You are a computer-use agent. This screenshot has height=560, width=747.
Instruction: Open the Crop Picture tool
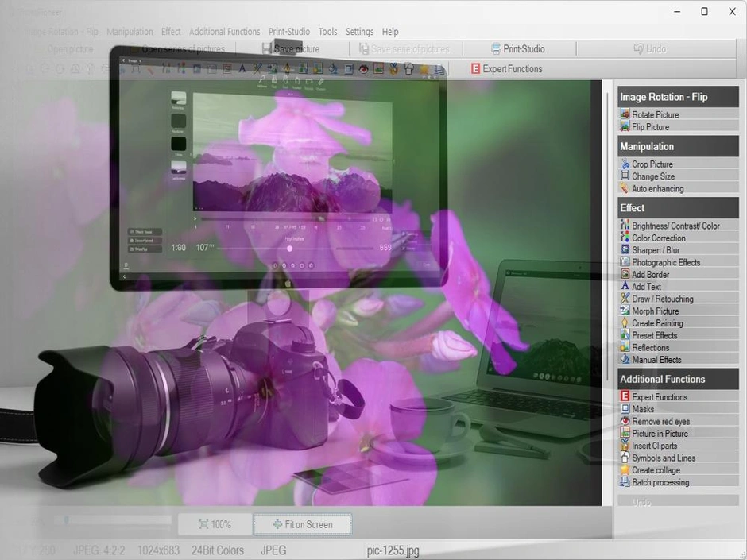[650, 164]
